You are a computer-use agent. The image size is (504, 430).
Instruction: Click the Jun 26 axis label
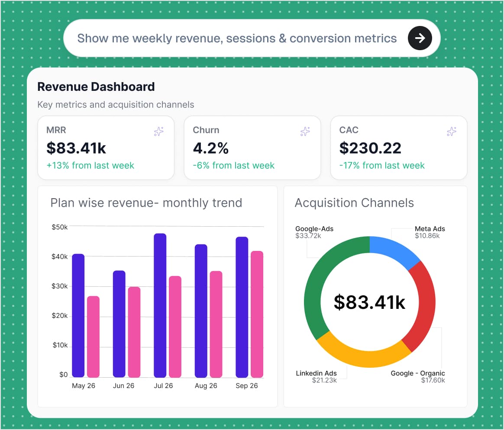click(x=123, y=386)
